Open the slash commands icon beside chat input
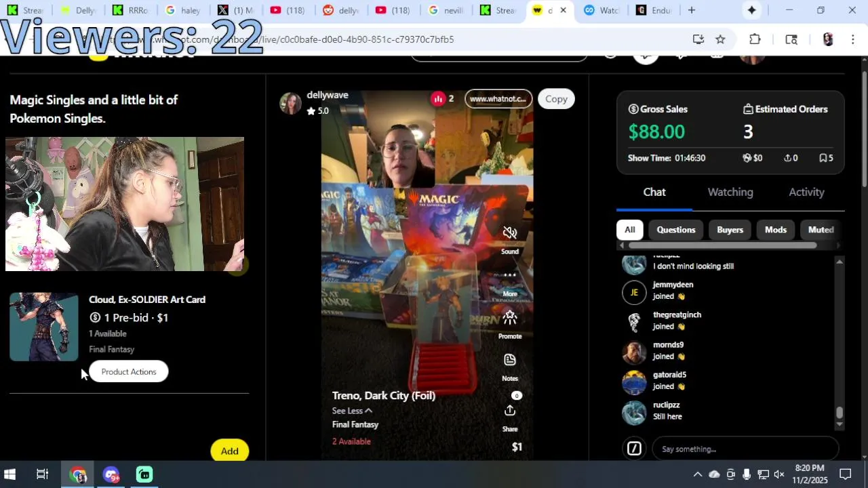This screenshot has width=868, height=488. tap(634, 449)
